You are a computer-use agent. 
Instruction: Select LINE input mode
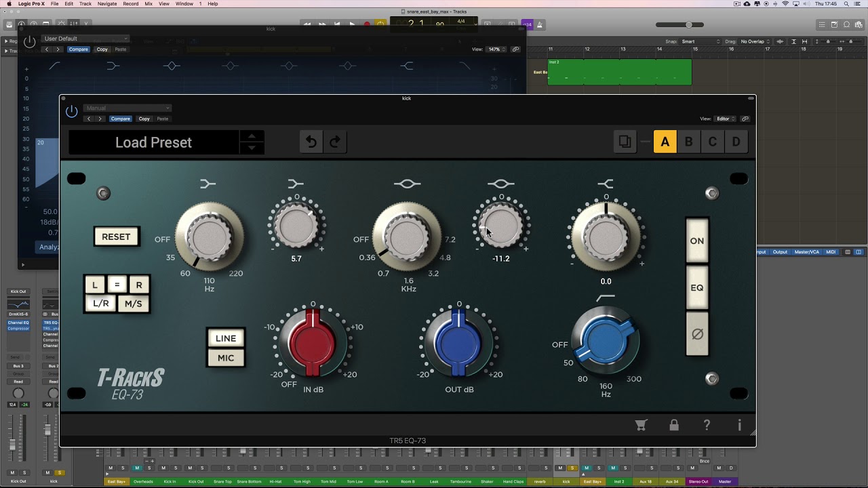(226, 338)
